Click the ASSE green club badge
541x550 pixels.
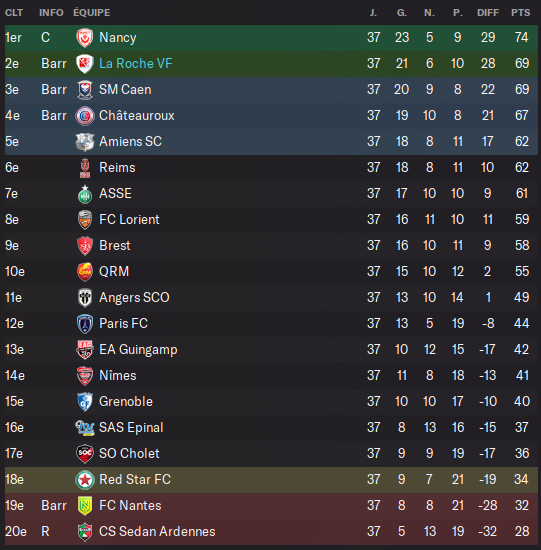[x=85, y=194]
